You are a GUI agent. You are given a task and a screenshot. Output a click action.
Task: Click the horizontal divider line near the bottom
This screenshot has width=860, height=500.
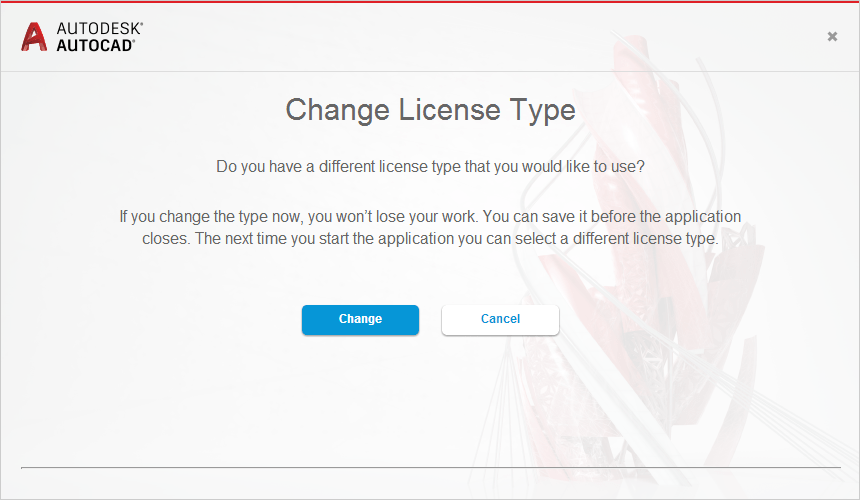431,468
